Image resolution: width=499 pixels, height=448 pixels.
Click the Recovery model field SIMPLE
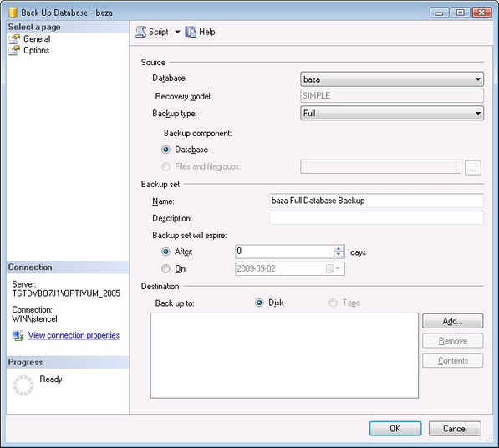[x=392, y=96]
